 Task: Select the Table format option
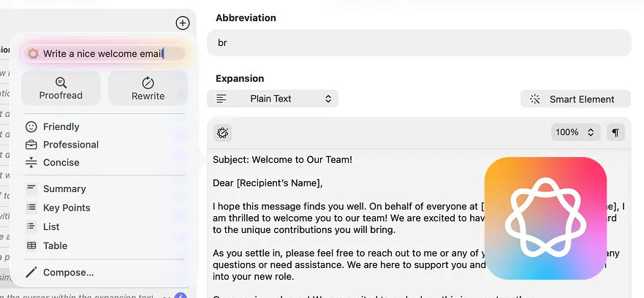(x=55, y=245)
